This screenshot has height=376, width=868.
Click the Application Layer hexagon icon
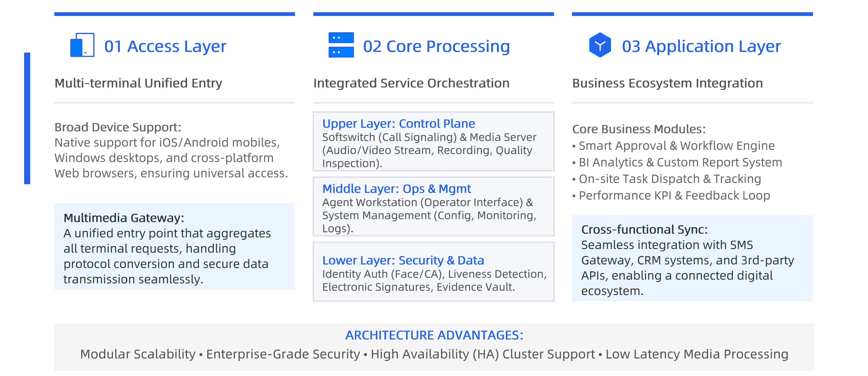click(x=600, y=45)
